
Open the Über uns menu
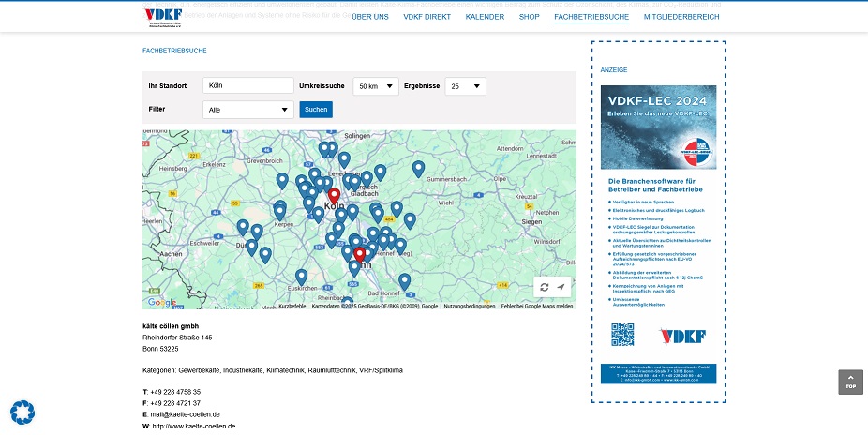[370, 17]
